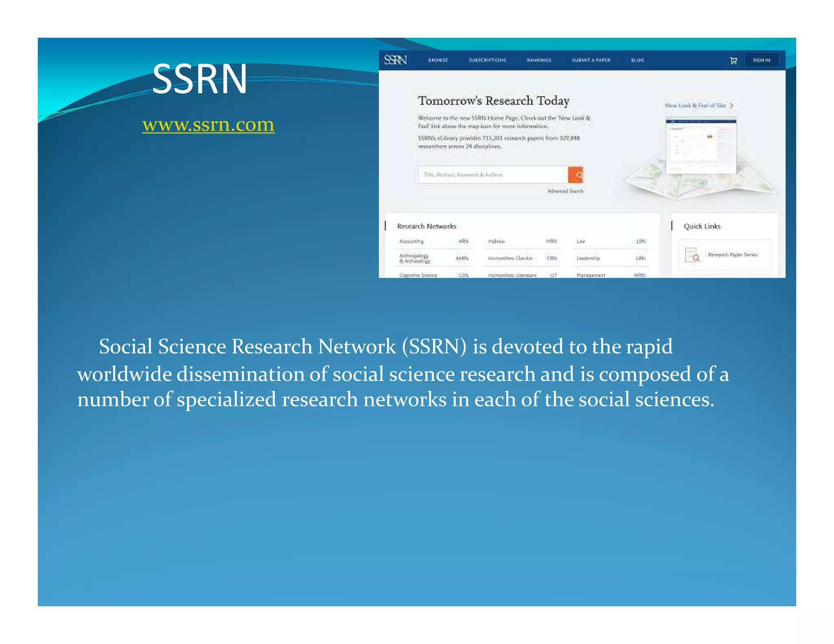Viewport: 834px width, 644px height.
Task: Open the Leadership LRN network
Action: (x=611, y=258)
